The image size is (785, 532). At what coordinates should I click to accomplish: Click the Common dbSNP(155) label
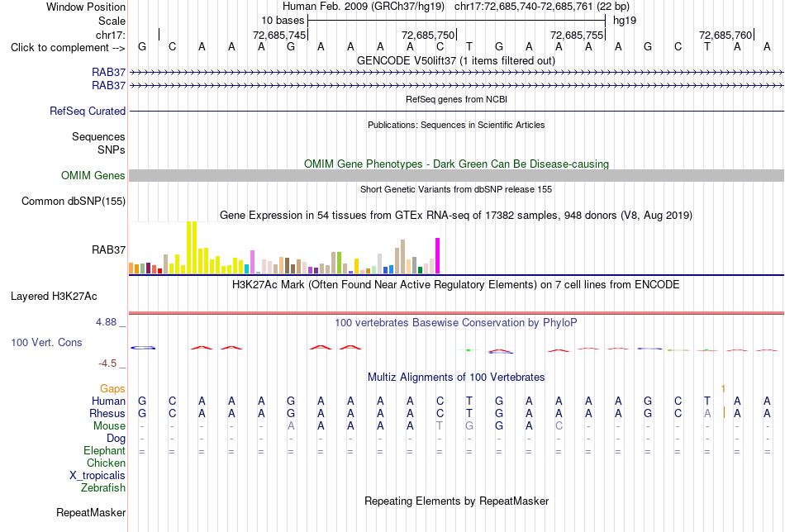[73, 202]
